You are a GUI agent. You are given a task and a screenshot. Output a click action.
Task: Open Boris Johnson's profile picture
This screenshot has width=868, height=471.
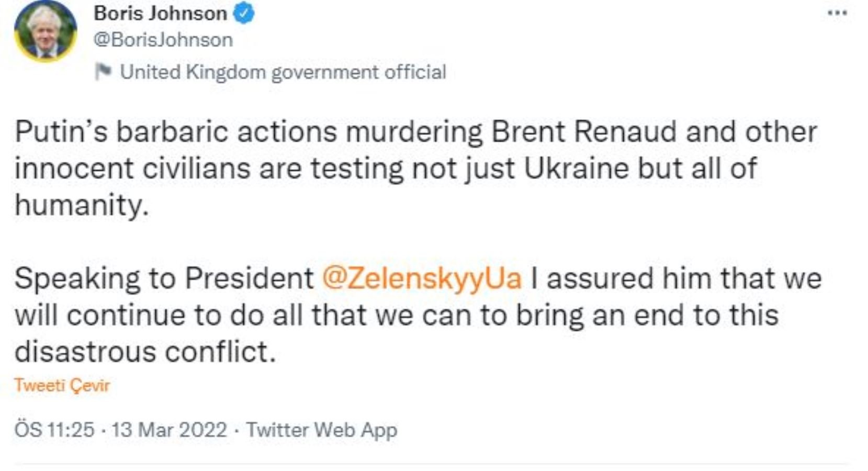[46, 32]
